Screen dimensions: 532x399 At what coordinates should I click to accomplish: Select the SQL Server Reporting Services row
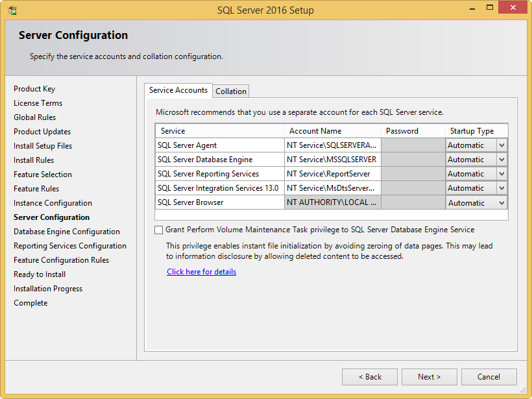[x=220, y=174]
